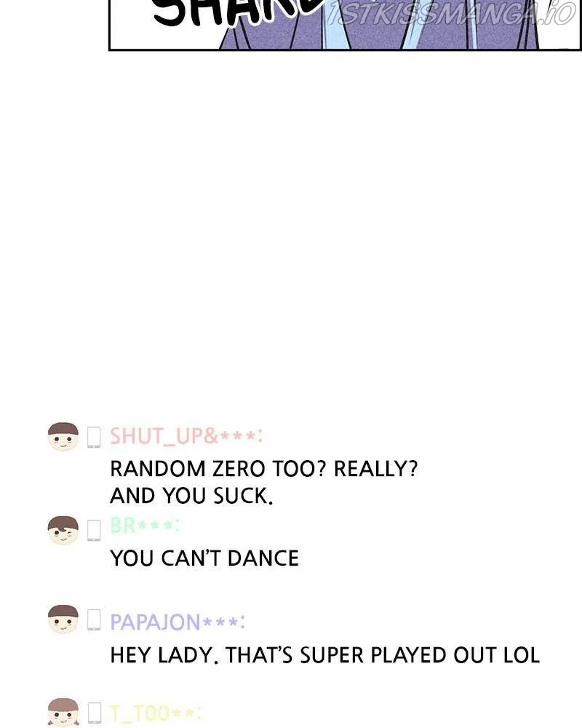582x728 pixels.
Task: Open the BR*** username
Action: (x=145, y=526)
